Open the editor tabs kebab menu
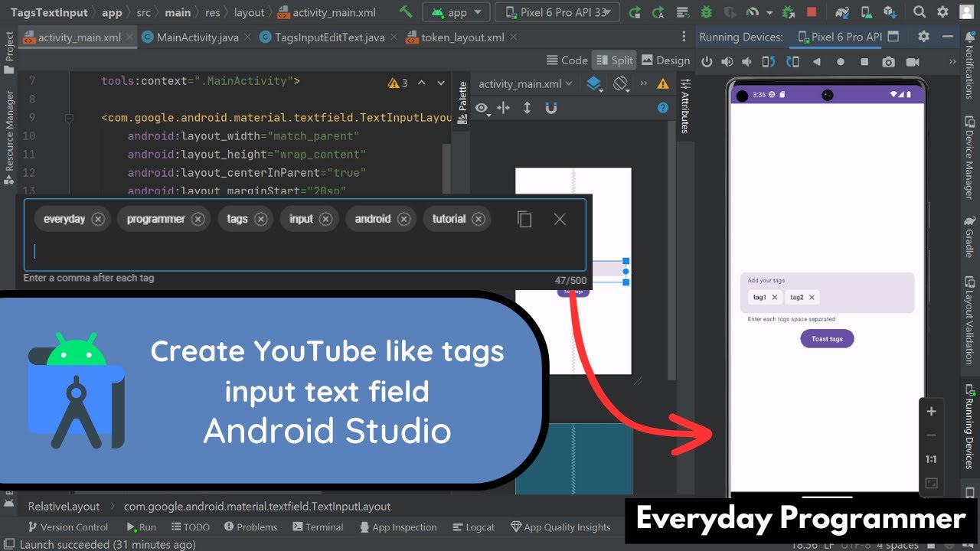This screenshot has height=551, width=980. 684,37
